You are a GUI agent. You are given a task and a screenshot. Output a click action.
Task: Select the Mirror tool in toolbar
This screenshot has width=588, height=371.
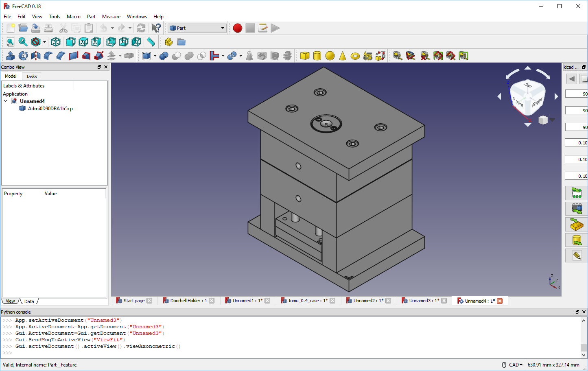(x=36, y=56)
